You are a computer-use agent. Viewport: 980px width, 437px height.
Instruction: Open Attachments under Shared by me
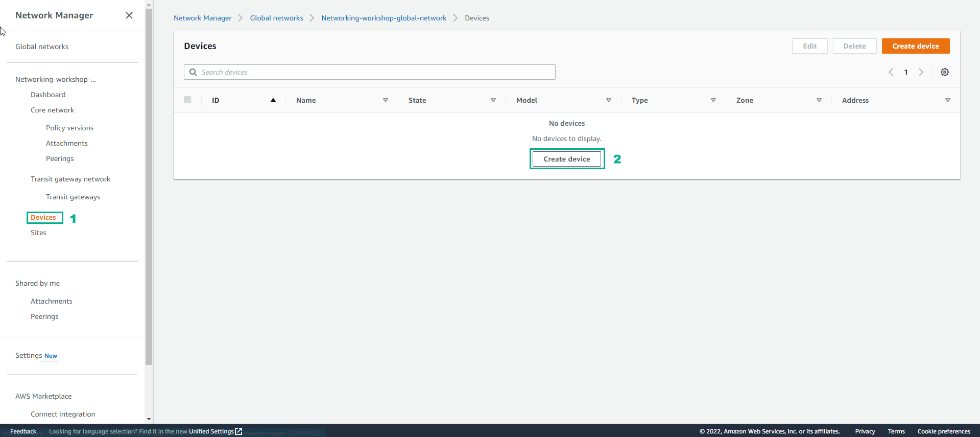52,301
